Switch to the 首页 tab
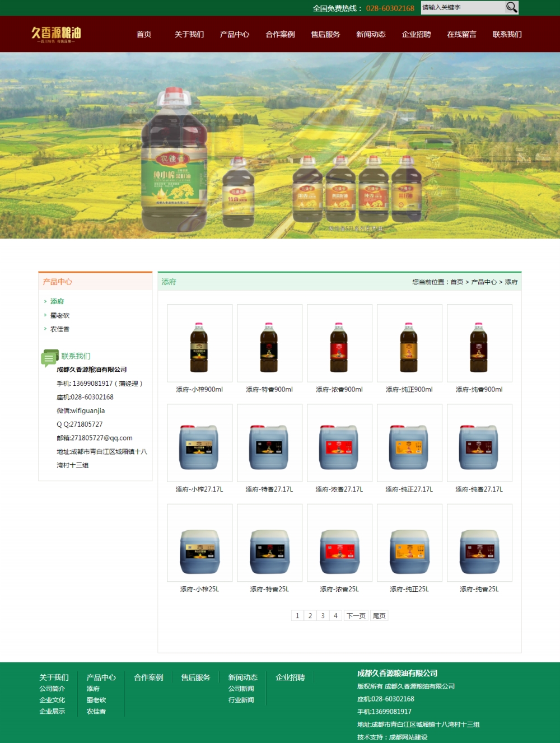The image size is (560, 743). [x=143, y=34]
